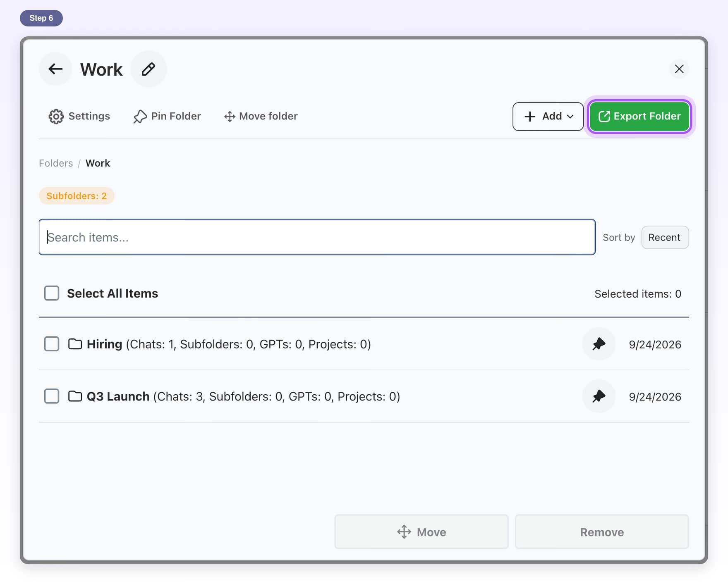Screen dimensions: 728x584
Task: Focus the Search items field
Action: tap(317, 237)
